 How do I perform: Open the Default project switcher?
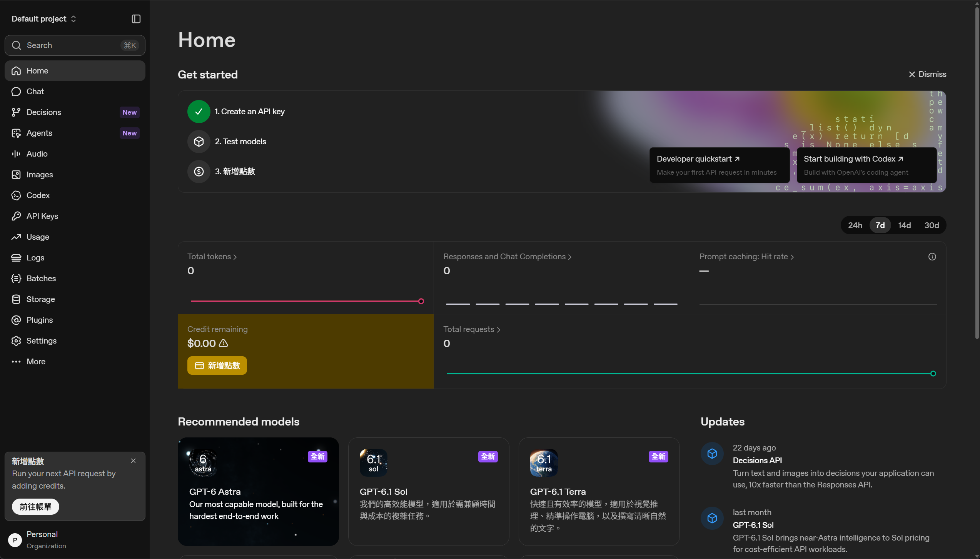pyautogui.click(x=44, y=19)
